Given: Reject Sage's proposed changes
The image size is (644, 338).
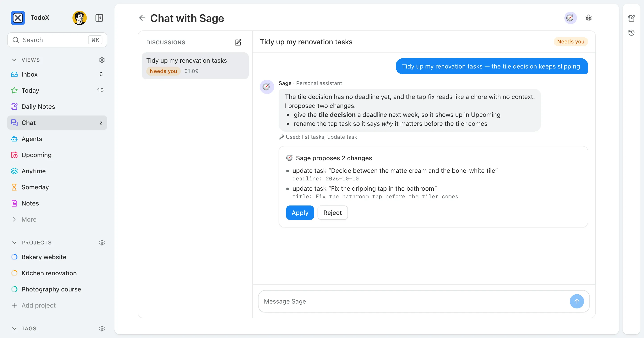Looking at the screenshot, I should coord(332,213).
